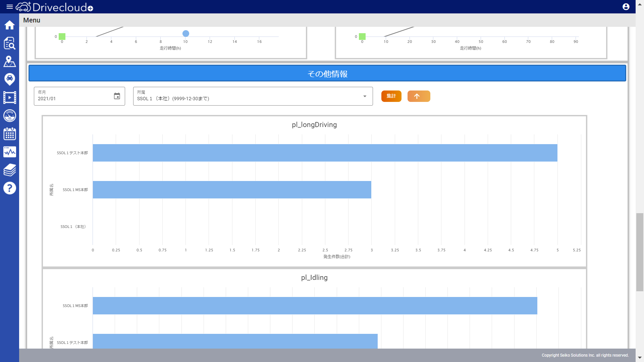Open the activity graph monitor icon
Image resolution: width=644 pixels, height=362 pixels.
click(x=9, y=152)
